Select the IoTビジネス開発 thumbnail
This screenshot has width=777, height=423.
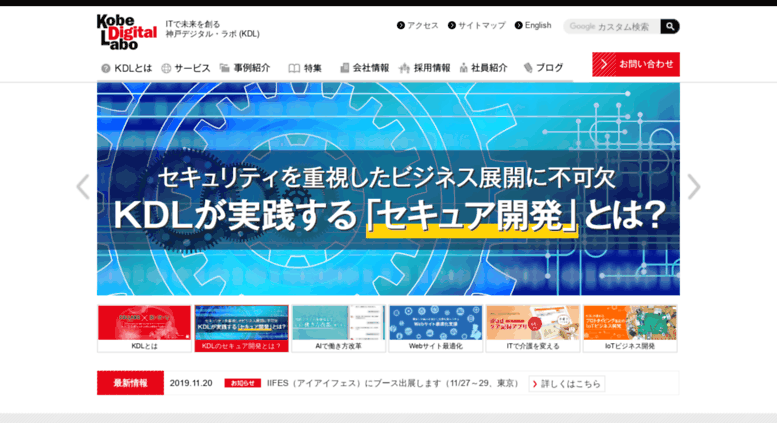pyautogui.click(x=630, y=328)
